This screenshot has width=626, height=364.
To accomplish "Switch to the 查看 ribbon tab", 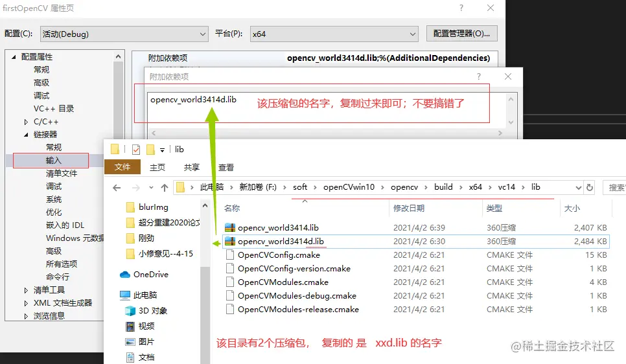I will coord(226,168).
